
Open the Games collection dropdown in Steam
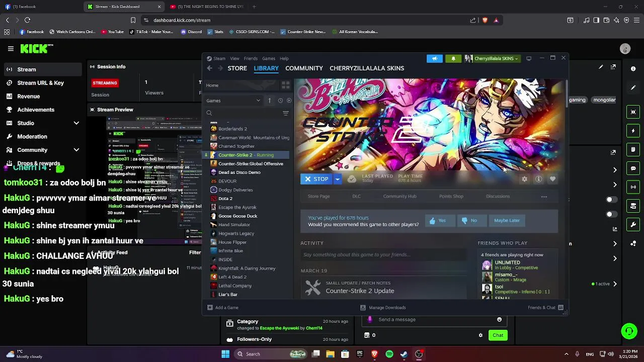click(233, 101)
